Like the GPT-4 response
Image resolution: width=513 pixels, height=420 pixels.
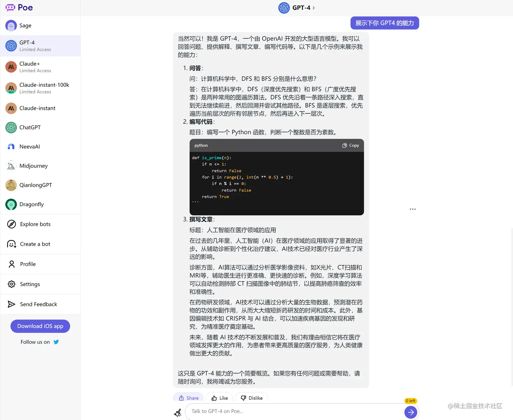pyautogui.click(x=220, y=398)
